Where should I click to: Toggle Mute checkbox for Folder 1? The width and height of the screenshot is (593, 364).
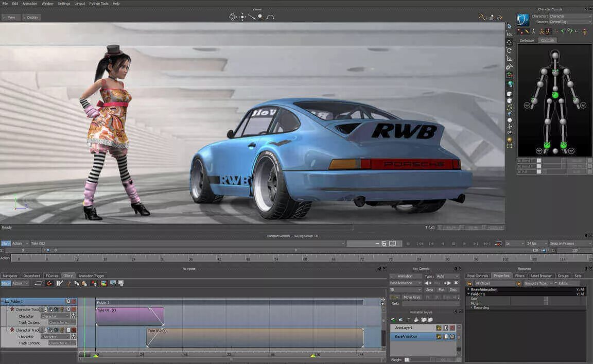coord(545,303)
